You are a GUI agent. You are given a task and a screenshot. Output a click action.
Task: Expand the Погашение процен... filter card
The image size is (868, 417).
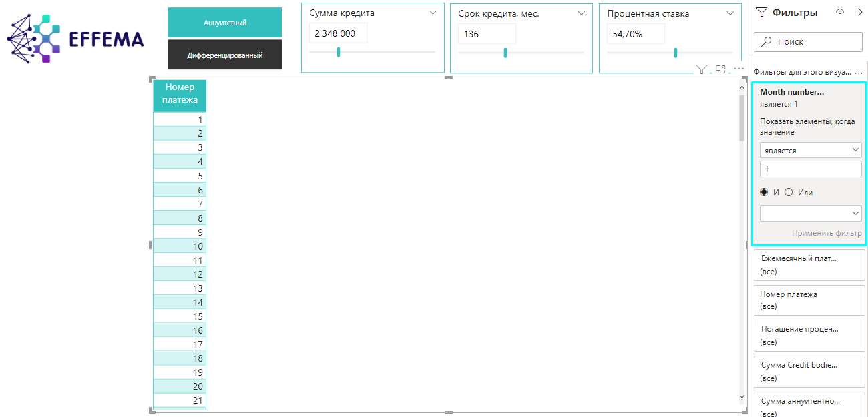809,336
